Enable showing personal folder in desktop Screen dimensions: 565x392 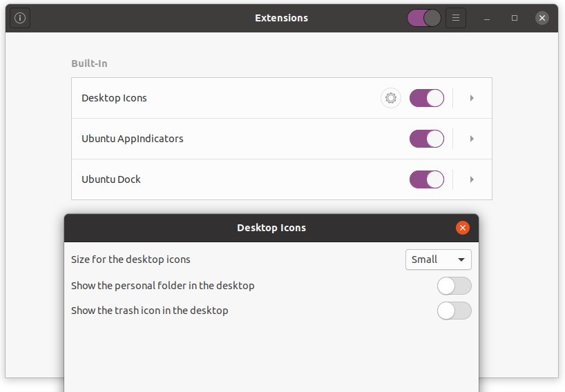coord(454,286)
